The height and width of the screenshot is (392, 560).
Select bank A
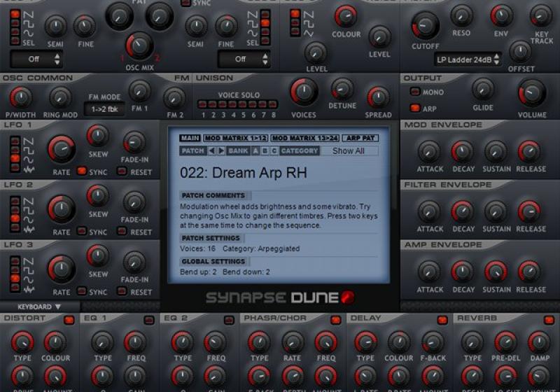click(255, 150)
